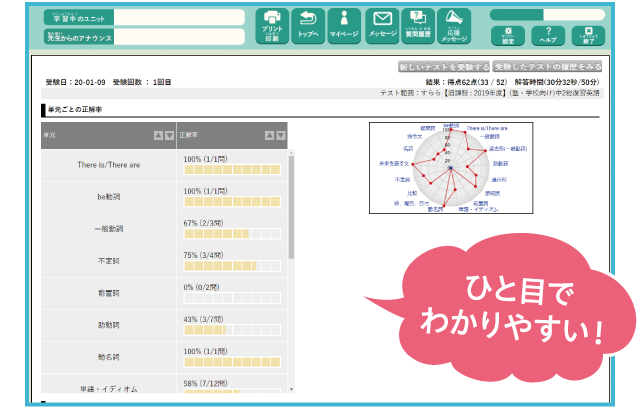Open マイページ from the toolbar
640x407 pixels.
tap(344, 26)
